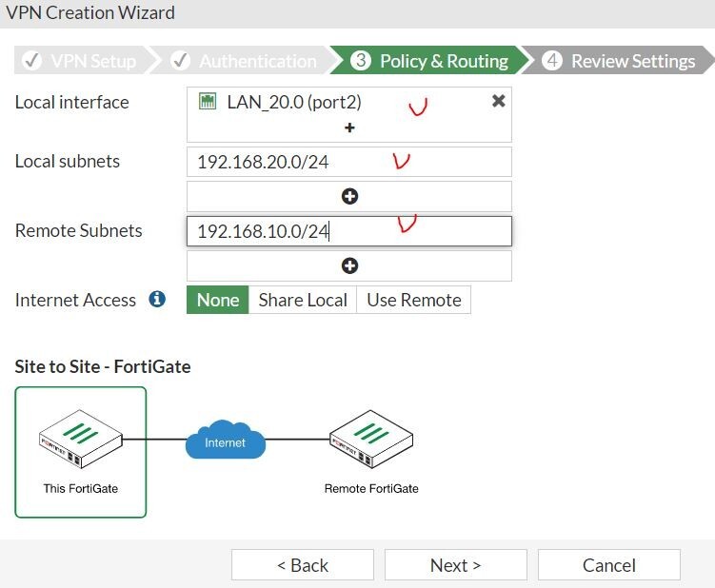Image resolution: width=715 pixels, height=588 pixels.
Task: Click the VPN Creation Wizard title
Action: click(90, 12)
